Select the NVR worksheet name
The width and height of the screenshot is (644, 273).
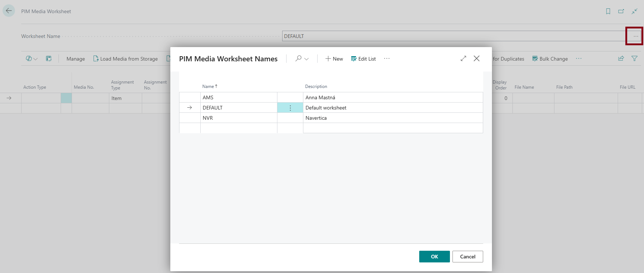(208, 118)
